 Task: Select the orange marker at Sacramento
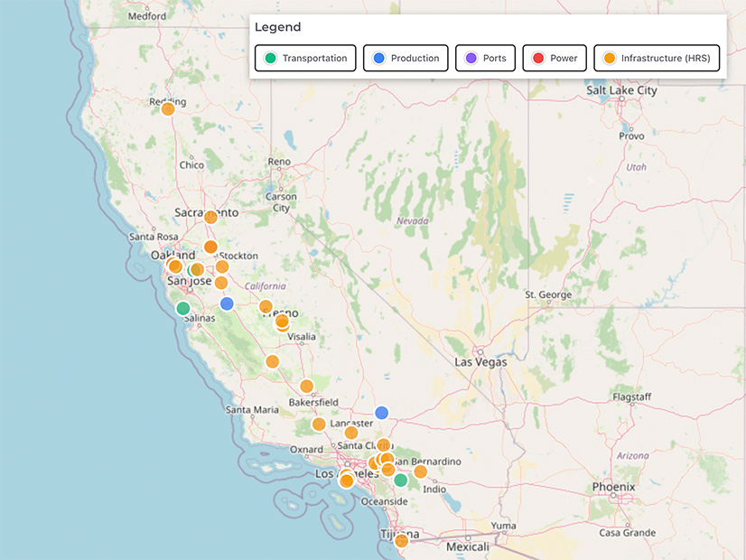[x=210, y=217]
